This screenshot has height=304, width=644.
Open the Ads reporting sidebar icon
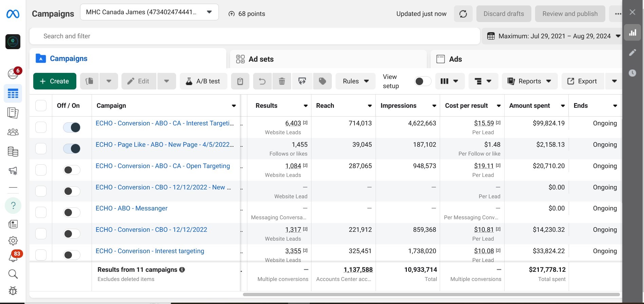13,113
